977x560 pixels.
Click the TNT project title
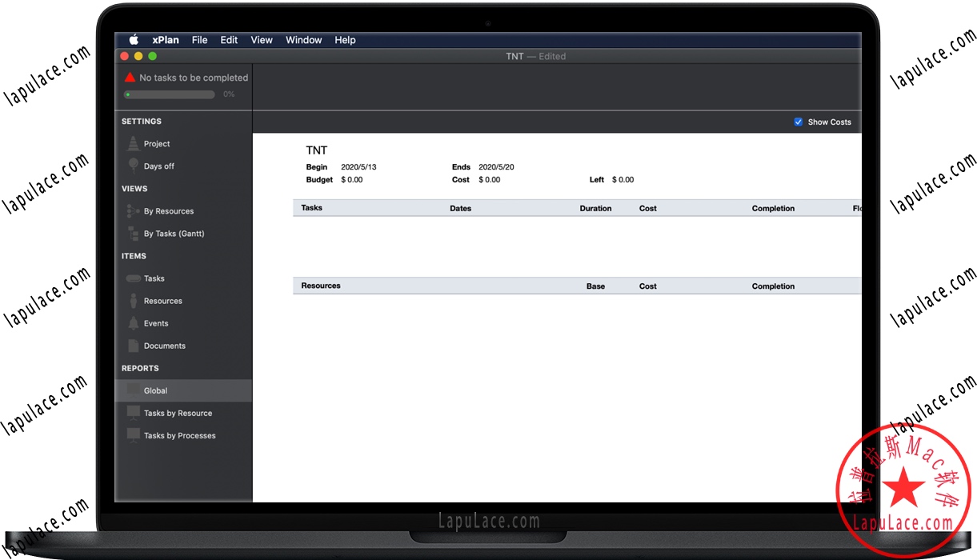(317, 150)
